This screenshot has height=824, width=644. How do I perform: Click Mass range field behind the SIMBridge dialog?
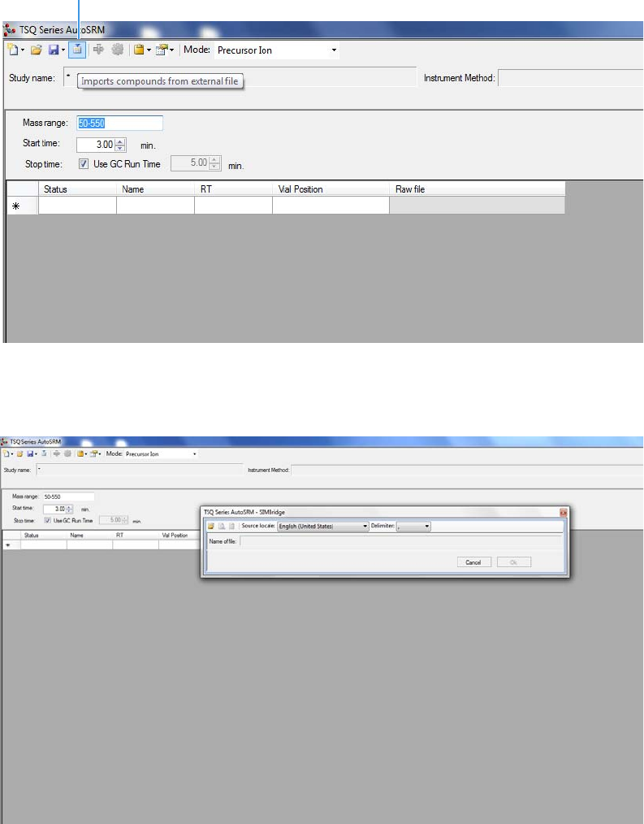pyautogui.click(x=69, y=497)
